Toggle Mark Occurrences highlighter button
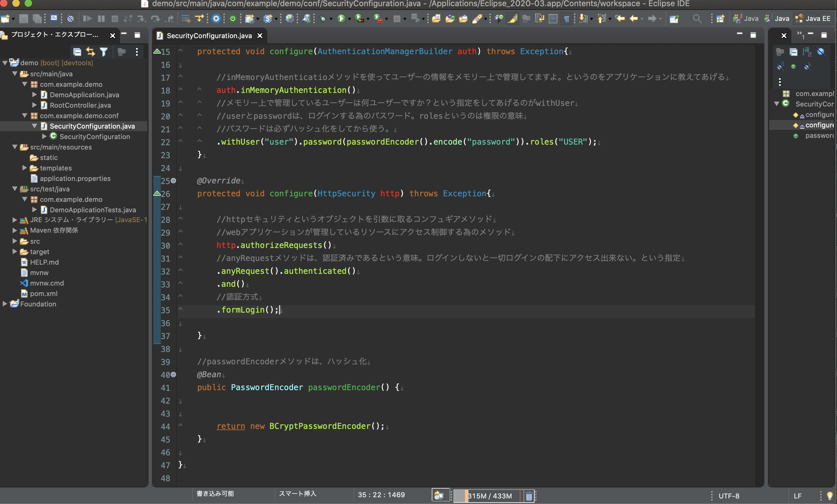The width and height of the screenshot is (837, 504). pos(512,19)
